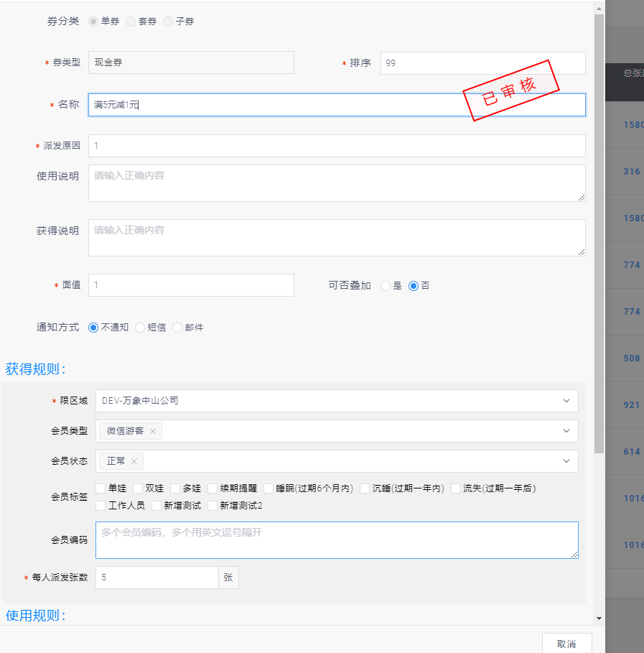The image size is (644, 653).
Task: Focus the 排序 input field
Action: coord(483,63)
